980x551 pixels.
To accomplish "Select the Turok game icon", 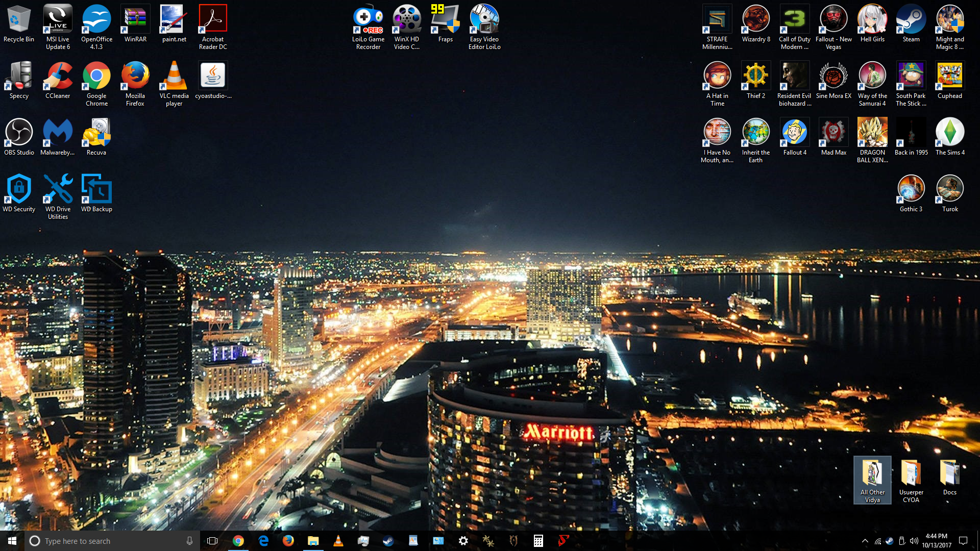I will (950, 194).
